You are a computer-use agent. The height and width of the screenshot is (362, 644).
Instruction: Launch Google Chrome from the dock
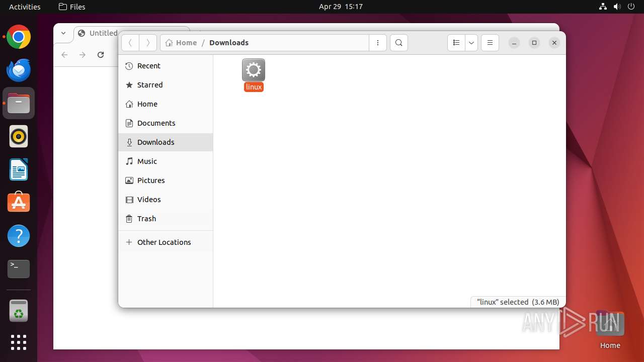point(19,37)
